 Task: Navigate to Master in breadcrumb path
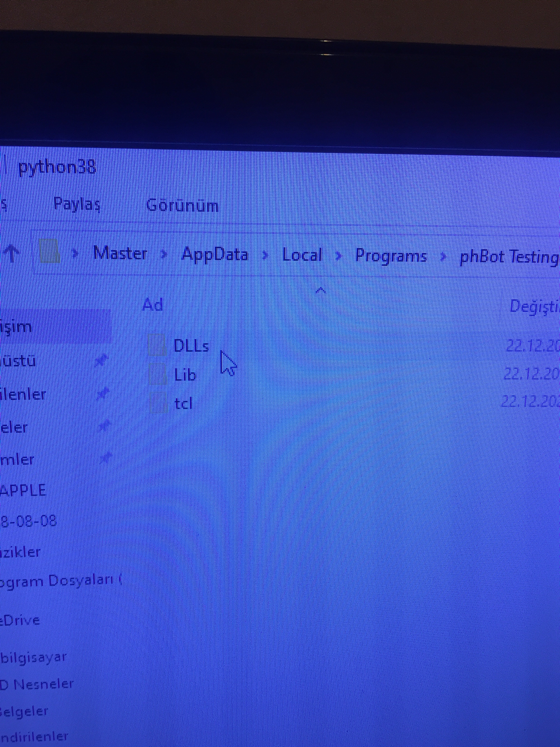click(120, 253)
